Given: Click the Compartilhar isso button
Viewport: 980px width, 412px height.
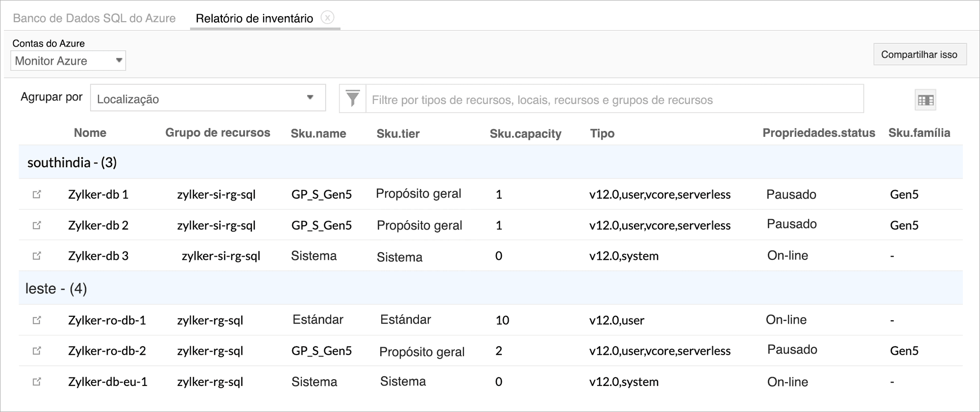Looking at the screenshot, I should (x=919, y=54).
